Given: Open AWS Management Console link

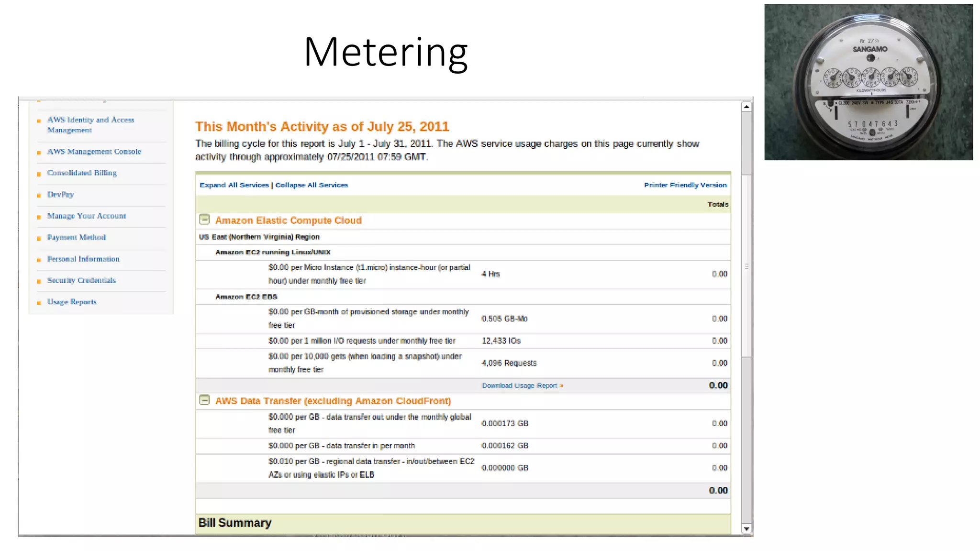Looking at the screenshot, I should click(94, 152).
